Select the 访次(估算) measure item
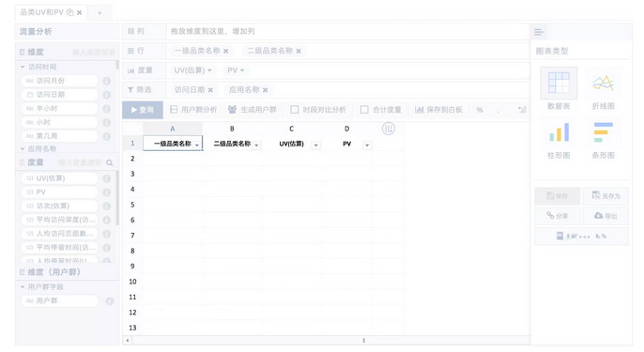Screen dimensions: 644x352 pyautogui.click(x=60, y=207)
